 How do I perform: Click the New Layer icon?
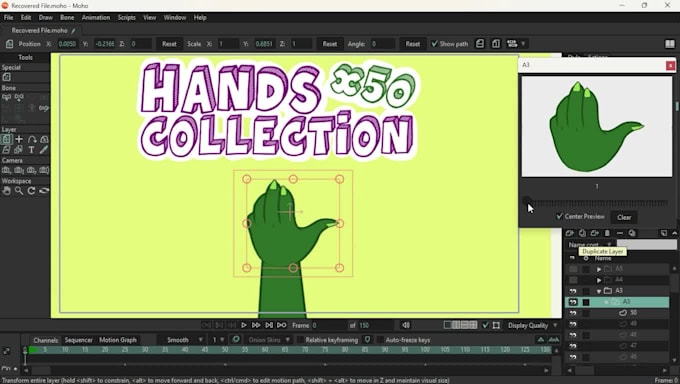click(x=570, y=233)
